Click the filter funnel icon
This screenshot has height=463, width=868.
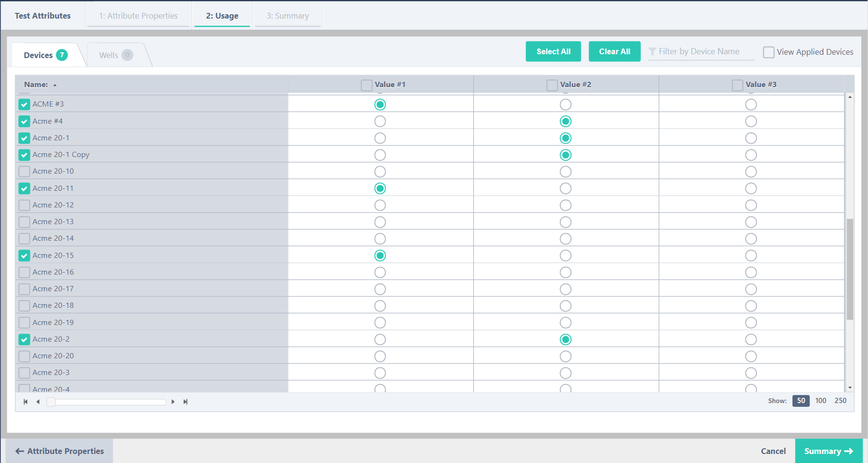click(653, 51)
